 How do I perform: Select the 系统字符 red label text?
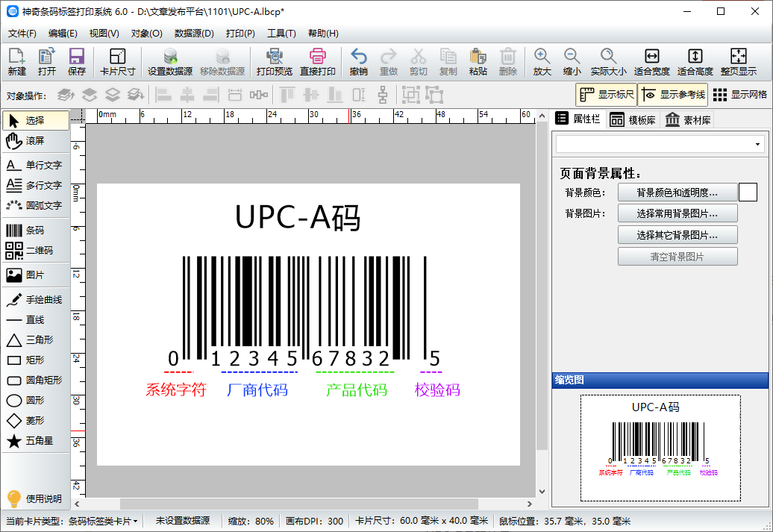click(175, 390)
